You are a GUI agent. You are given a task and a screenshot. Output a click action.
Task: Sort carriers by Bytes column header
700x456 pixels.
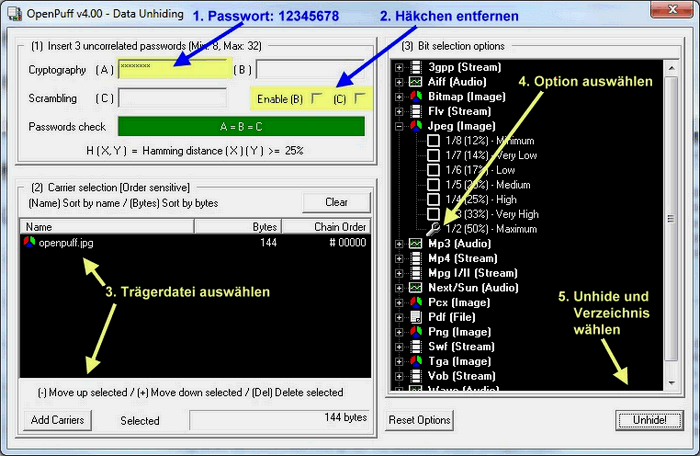[238, 227]
